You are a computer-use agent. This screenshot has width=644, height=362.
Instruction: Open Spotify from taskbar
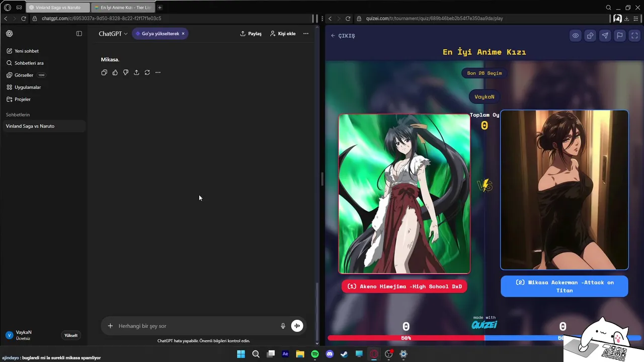click(x=315, y=354)
